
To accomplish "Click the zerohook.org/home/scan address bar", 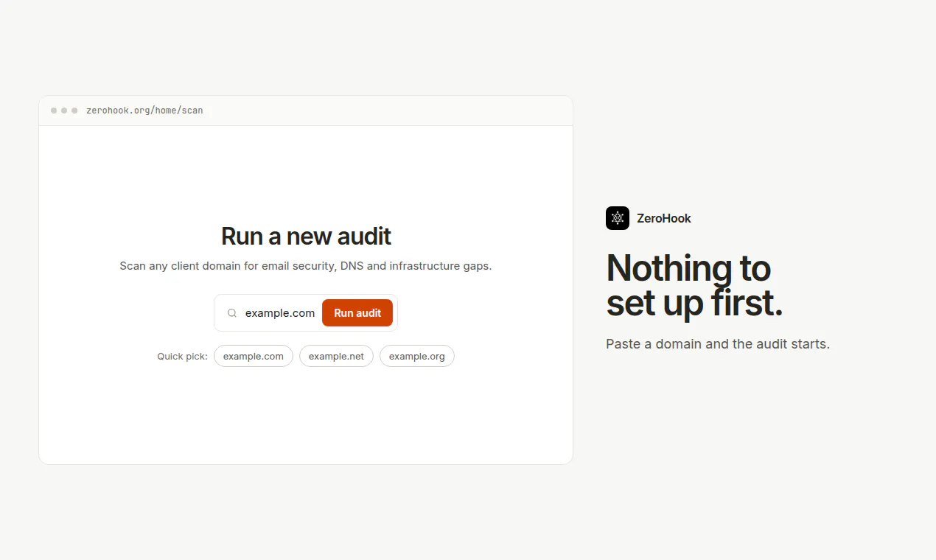I will [x=144, y=111].
